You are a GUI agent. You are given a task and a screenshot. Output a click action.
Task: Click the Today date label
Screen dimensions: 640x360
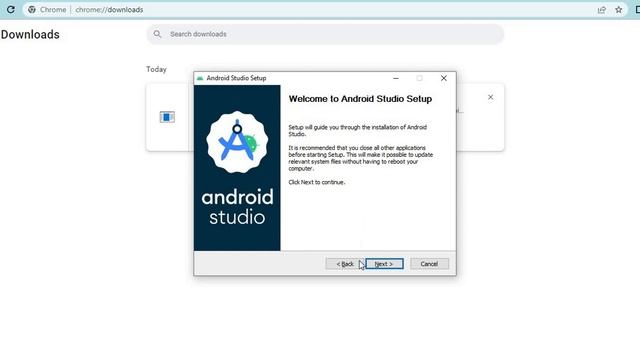click(156, 69)
